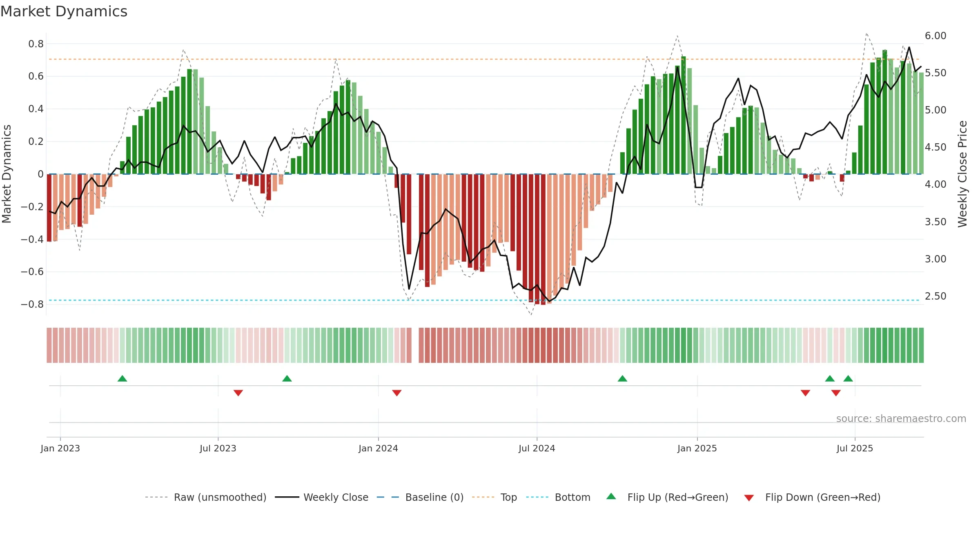The height and width of the screenshot is (551, 980).
Task: Click the Jul 2025 x-axis label
Action: 855,448
